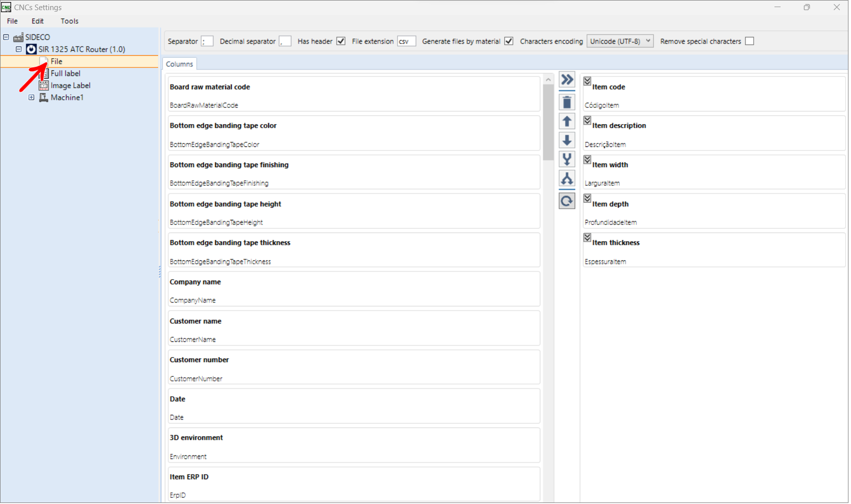Select Machine1 in the tree
This screenshot has height=504, width=851.
click(x=67, y=98)
